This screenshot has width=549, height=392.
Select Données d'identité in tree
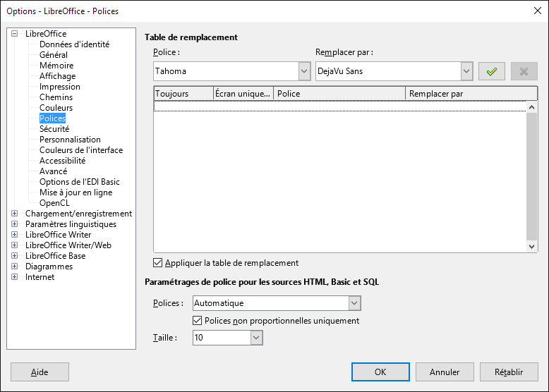pyautogui.click(x=74, y=44)
